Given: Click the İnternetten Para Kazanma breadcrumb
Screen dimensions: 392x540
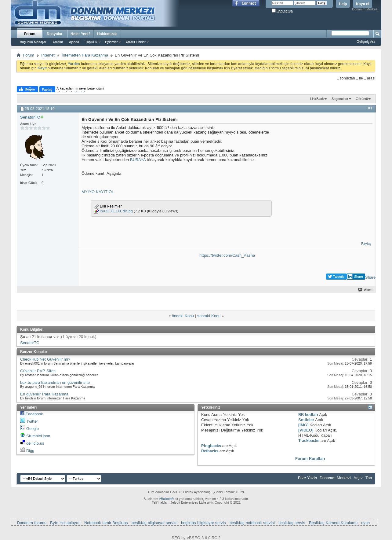Looking at the screenshot, I should click(85, 55).
